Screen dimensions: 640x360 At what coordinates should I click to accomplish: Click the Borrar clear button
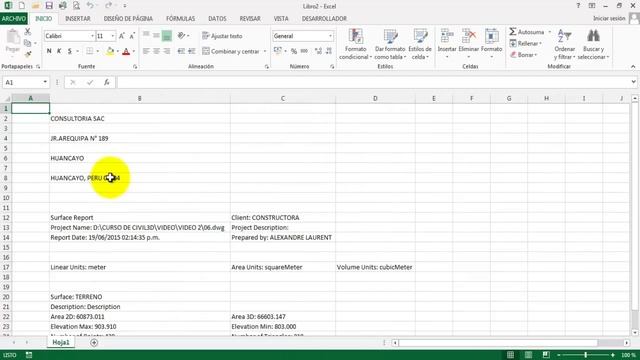523,55
